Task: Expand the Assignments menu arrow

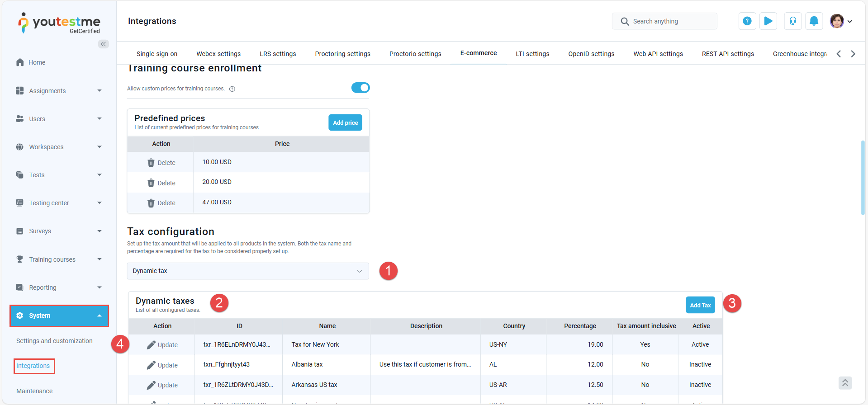Action: pyautogui.click(x=100, y=90)
